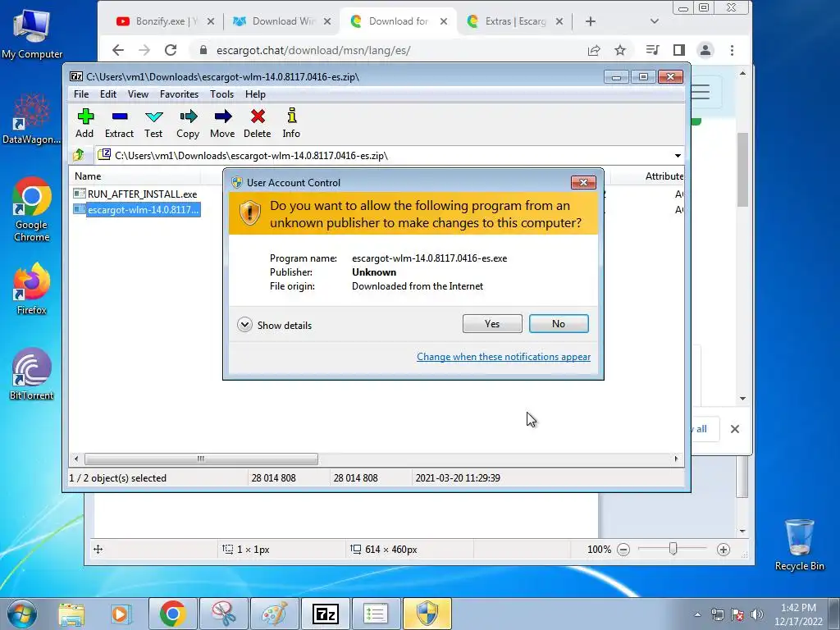Switch to the Bonzify.exe Chrome tab
Image resolution: width=840 pixels, height=630 pixels.
click(166, 21)
